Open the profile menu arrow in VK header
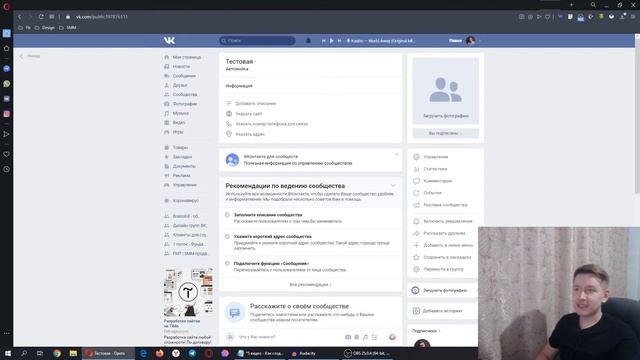This screenshot has height=360, width=640. coord(480,41)
